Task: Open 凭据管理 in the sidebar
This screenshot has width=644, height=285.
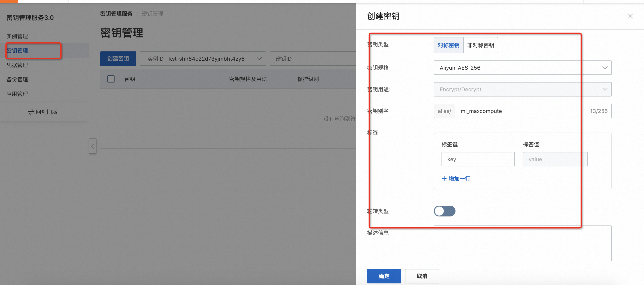Action: click(17, 65)
